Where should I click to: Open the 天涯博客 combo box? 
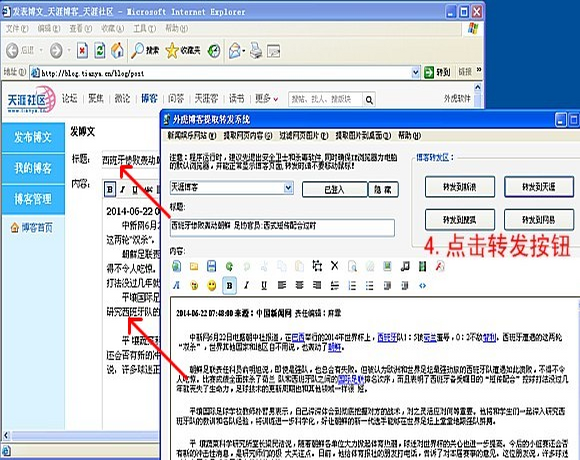click(x=288, y=188)
